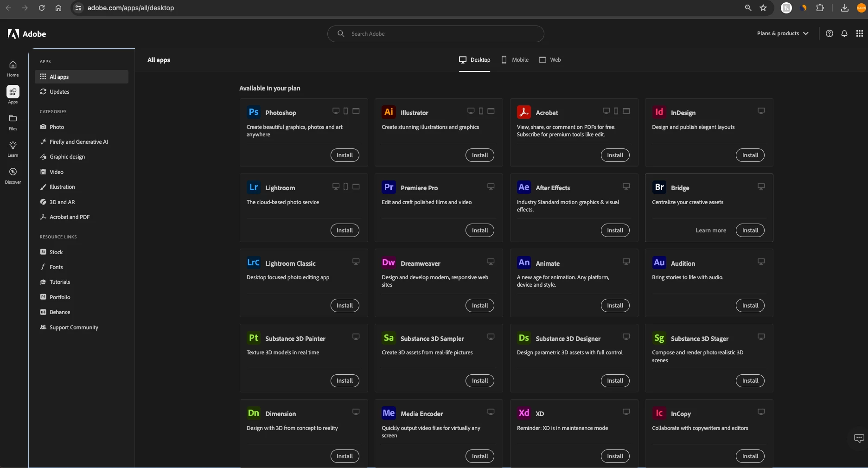Open the Portfolio resource link
This screenshot has height=468, width=868.
(x=82, y=297)
